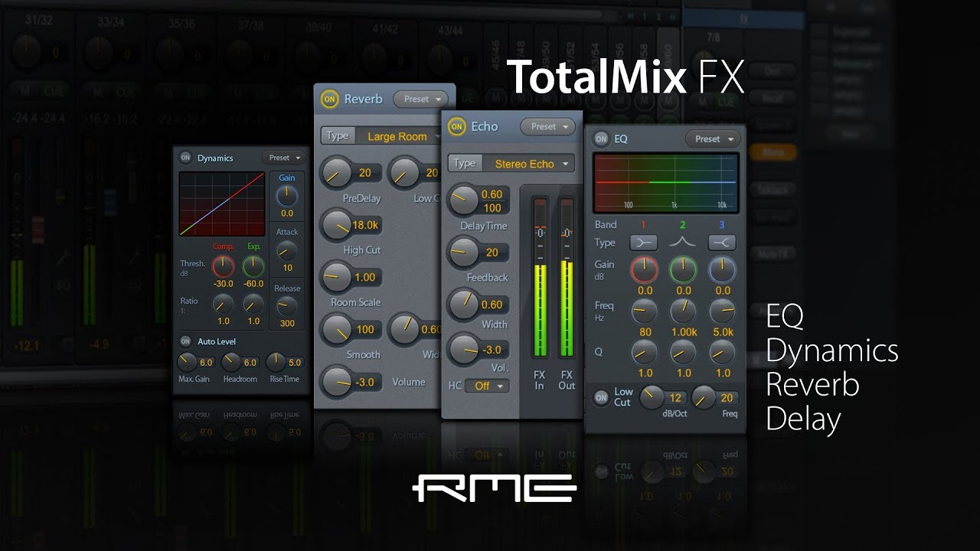980x551 pixels.
Task: Click EQ band 2 Freq knob
Action: click(x=683, y=311)
